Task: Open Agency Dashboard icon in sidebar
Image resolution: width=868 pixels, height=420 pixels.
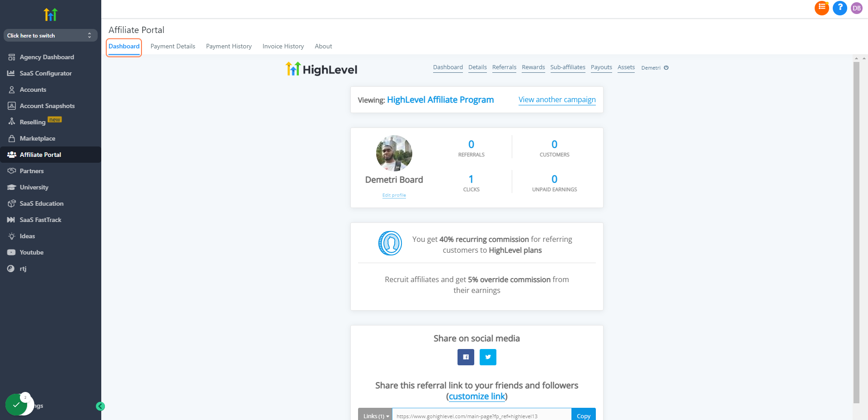Action: pyautogui.click(x=12, y=57)
